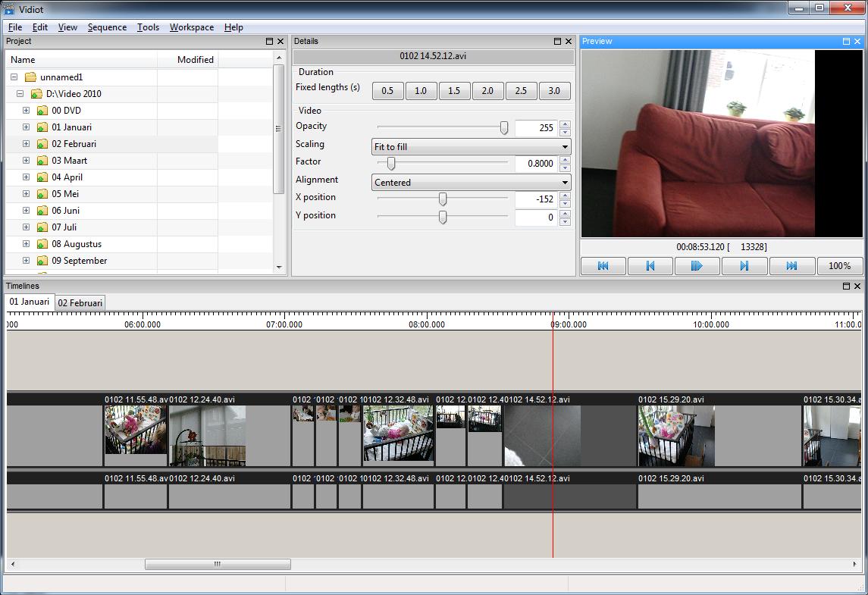Step to next clip in preview
This screenshot has width=868, height=595.
coord(744,266)
